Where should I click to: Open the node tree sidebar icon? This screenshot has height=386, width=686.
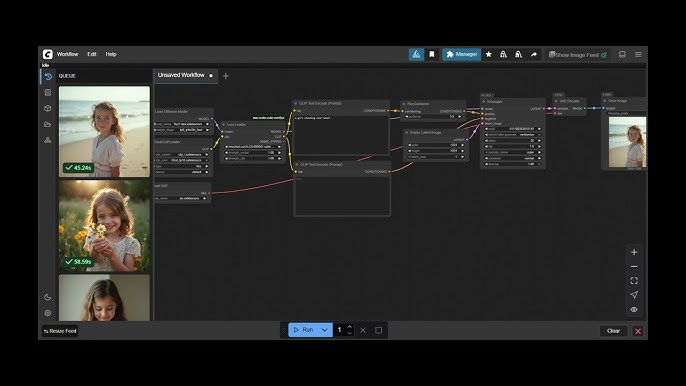[x=48, y=140]
